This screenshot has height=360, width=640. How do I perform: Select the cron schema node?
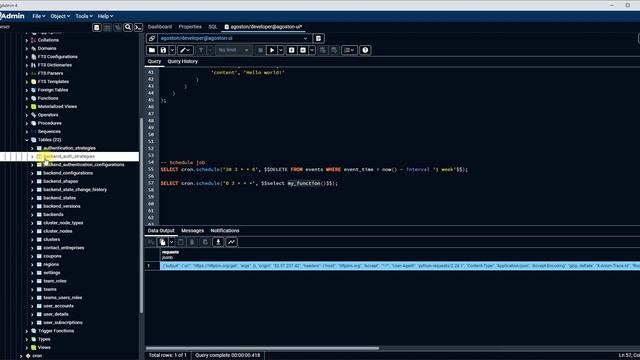click(x=37, y=356)
